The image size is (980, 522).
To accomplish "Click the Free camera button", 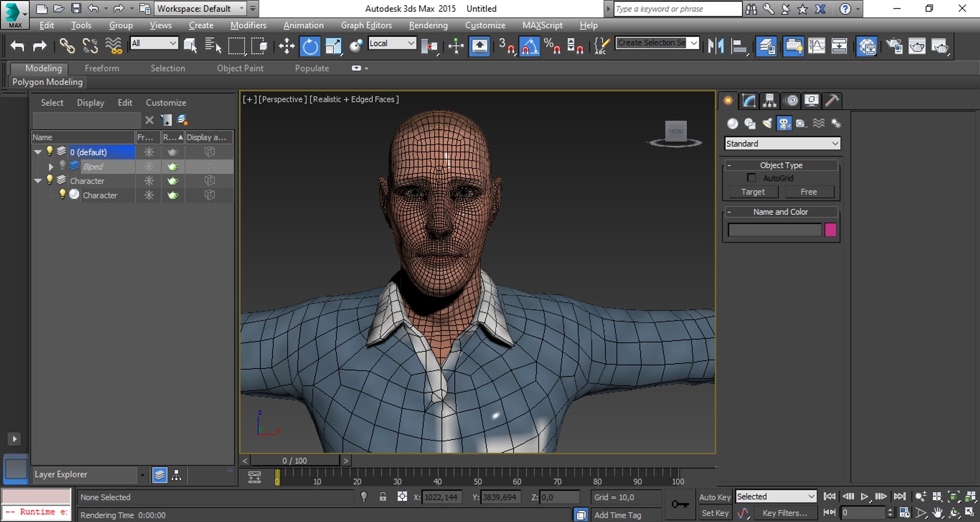I will click(x=808, y=192).
